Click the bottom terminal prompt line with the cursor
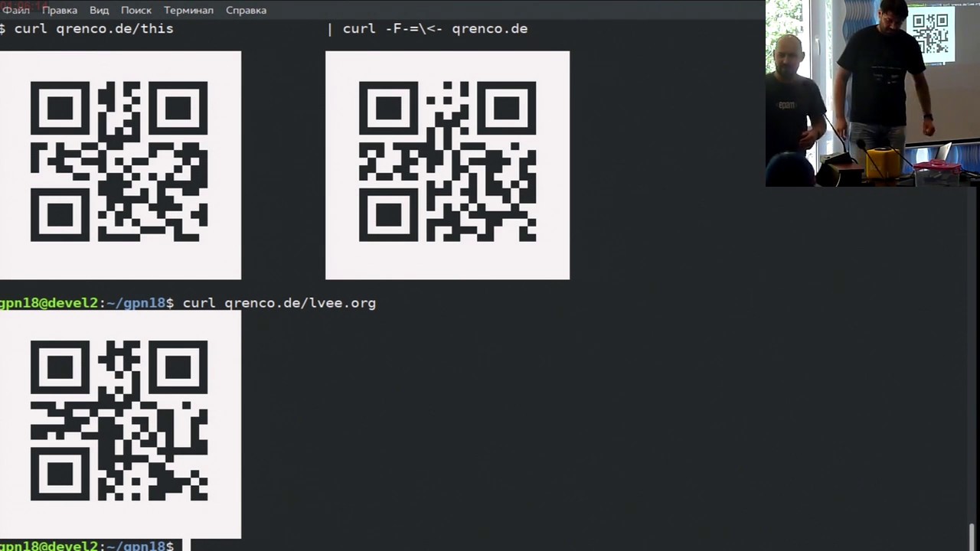Viewport: 980px width, 551px height. pyautogui.click(x=95, y=546)
